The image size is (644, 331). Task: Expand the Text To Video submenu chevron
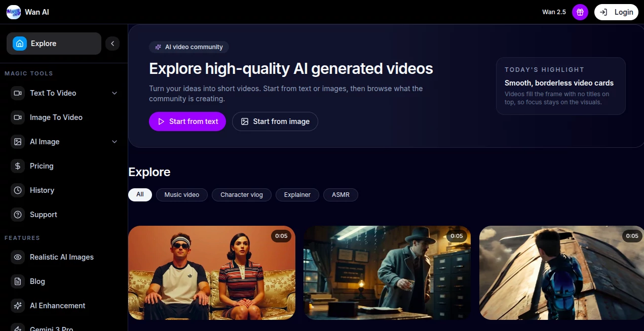coord(115,93)
